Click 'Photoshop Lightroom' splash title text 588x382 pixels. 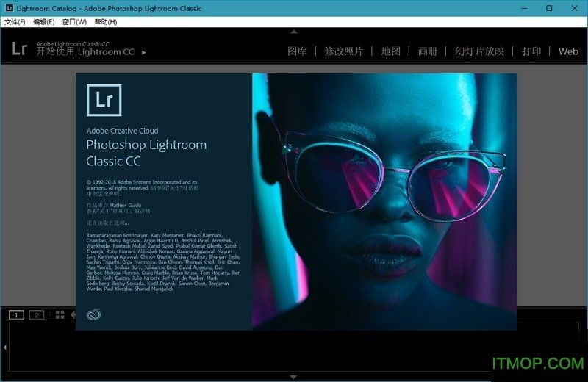pos(146,145)
